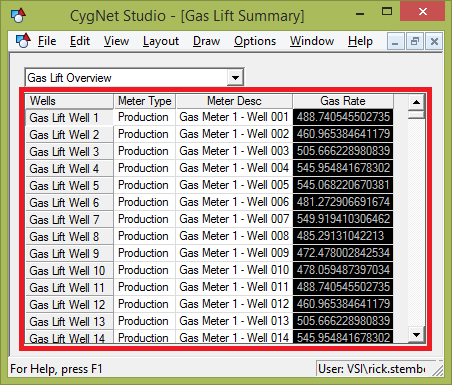Open the Window menu
Image resolution: width=452 pixels, height=385 pixels.
pos(312,41)
